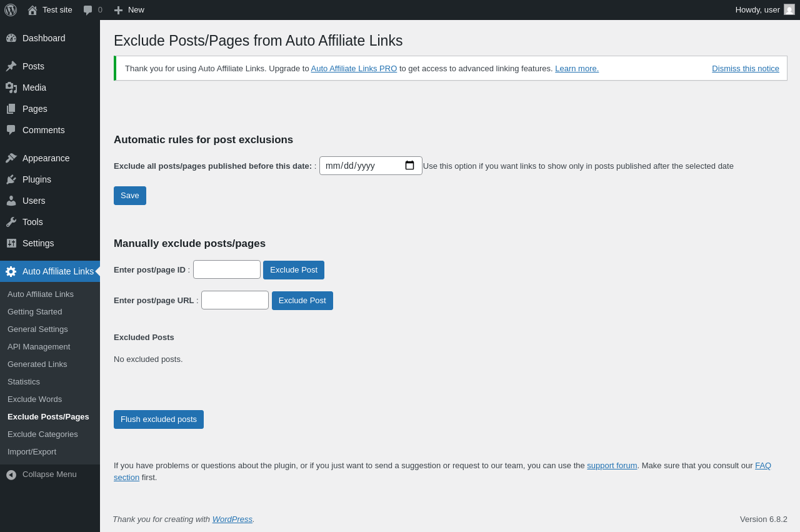Image resolution: width=800 pixels, height=532 pixels.
Task: Open the Tools menu
Action: coord(50,222)
